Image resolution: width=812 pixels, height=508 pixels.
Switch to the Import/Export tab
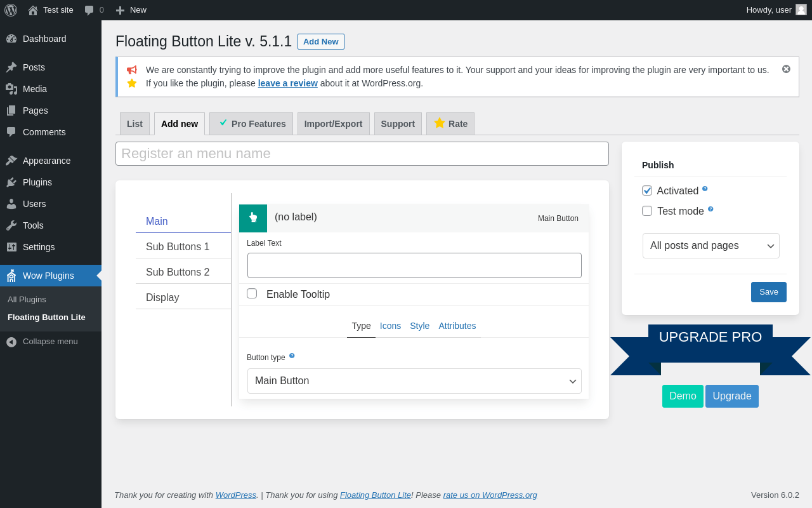333,124
